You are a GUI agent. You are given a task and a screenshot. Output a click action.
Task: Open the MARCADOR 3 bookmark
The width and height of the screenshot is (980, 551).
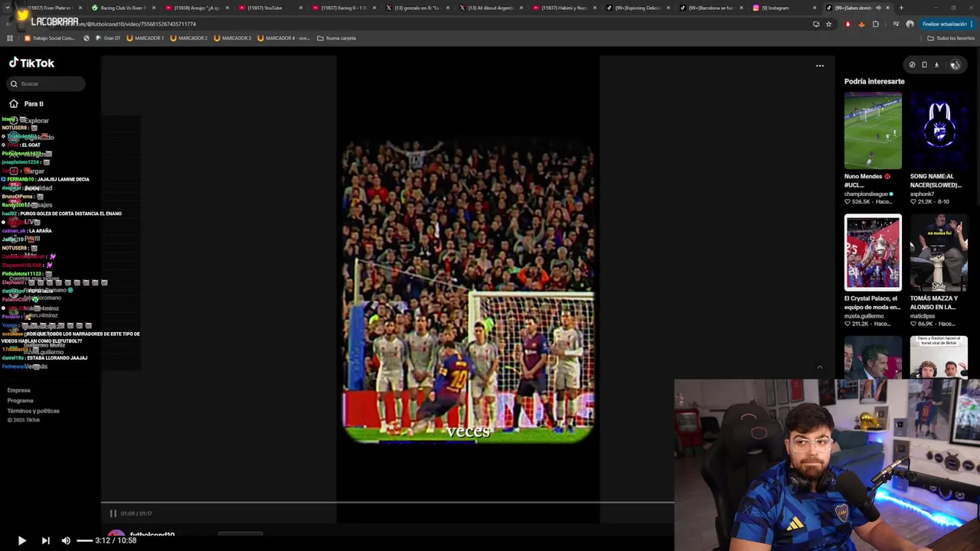pyautogui.click(x=233, y=38)
